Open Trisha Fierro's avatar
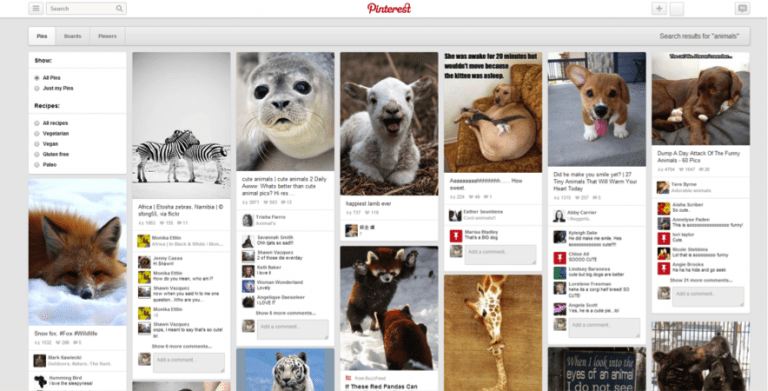This screenshot has width=768, height=391. (248, 220)
